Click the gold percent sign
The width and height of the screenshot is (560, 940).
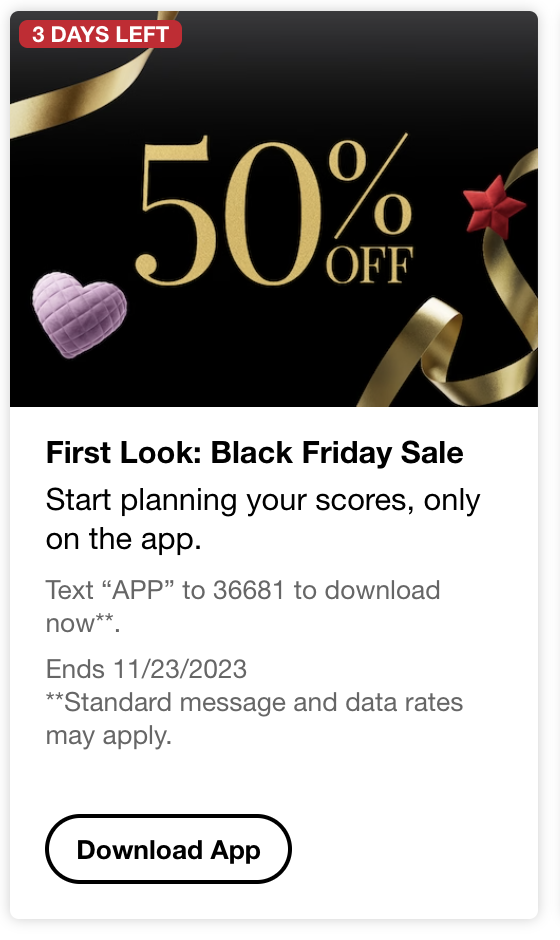[x=371, y=187]
